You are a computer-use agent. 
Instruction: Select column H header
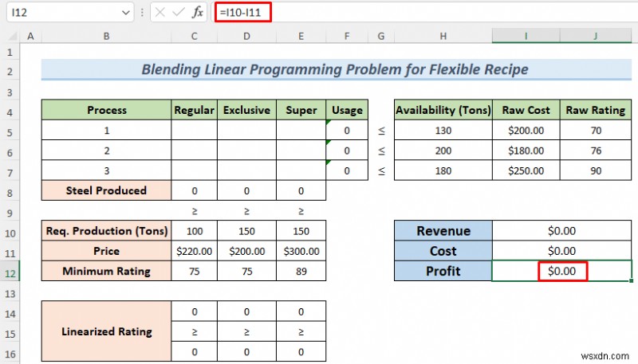coord(443,36)
